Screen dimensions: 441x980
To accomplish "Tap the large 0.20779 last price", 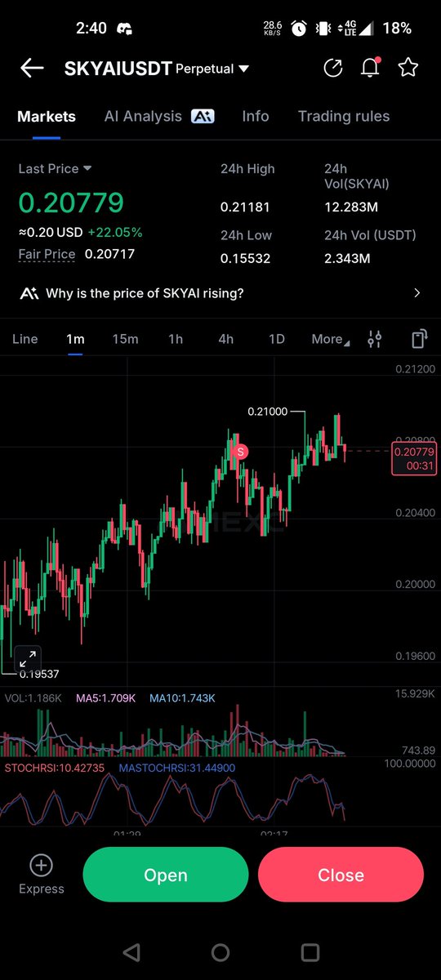I will pos(71,203).
